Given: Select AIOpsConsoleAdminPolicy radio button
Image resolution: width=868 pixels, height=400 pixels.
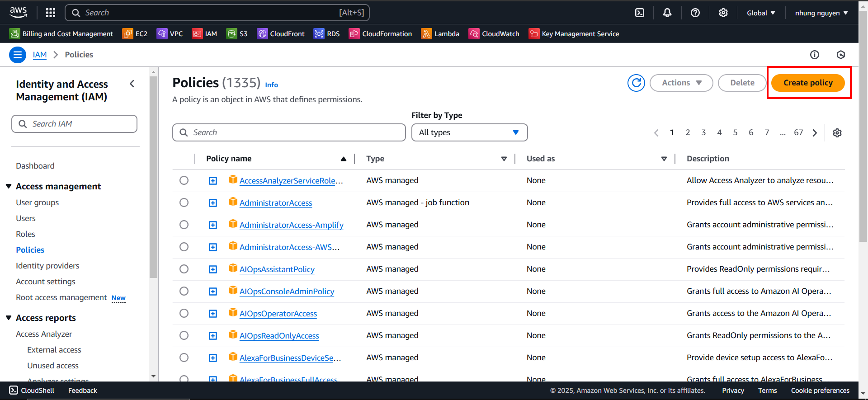Looking at the screenshot, I should coord(184,291).
